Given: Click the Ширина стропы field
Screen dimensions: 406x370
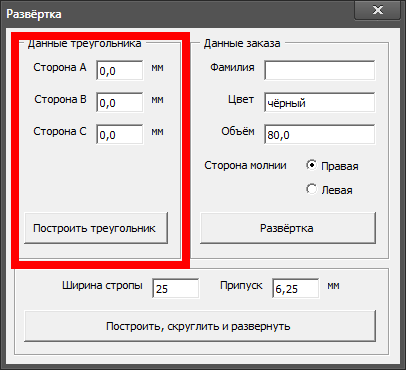Looking at the screenshot, I should [x=176, y=288].
